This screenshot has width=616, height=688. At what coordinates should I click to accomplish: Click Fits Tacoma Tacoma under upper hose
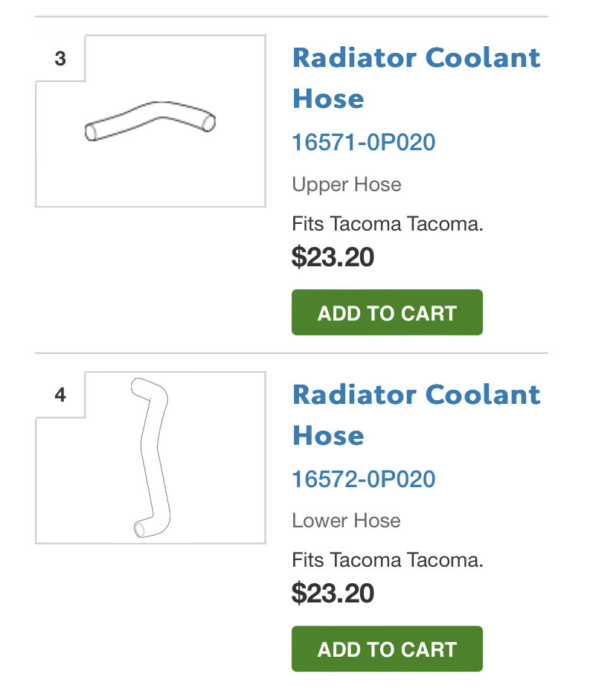coord(388,224)
